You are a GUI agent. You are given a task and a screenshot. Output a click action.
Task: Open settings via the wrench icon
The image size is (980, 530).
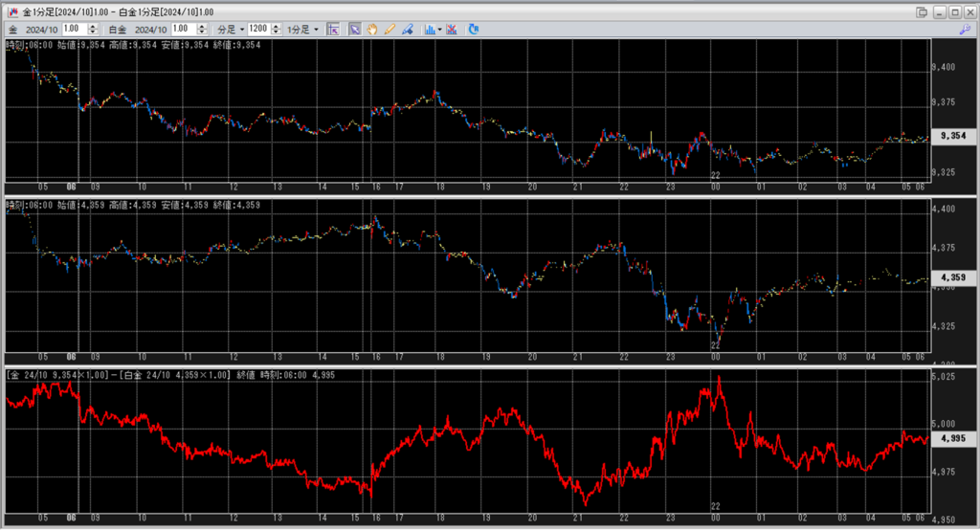(x=963, y=30)
